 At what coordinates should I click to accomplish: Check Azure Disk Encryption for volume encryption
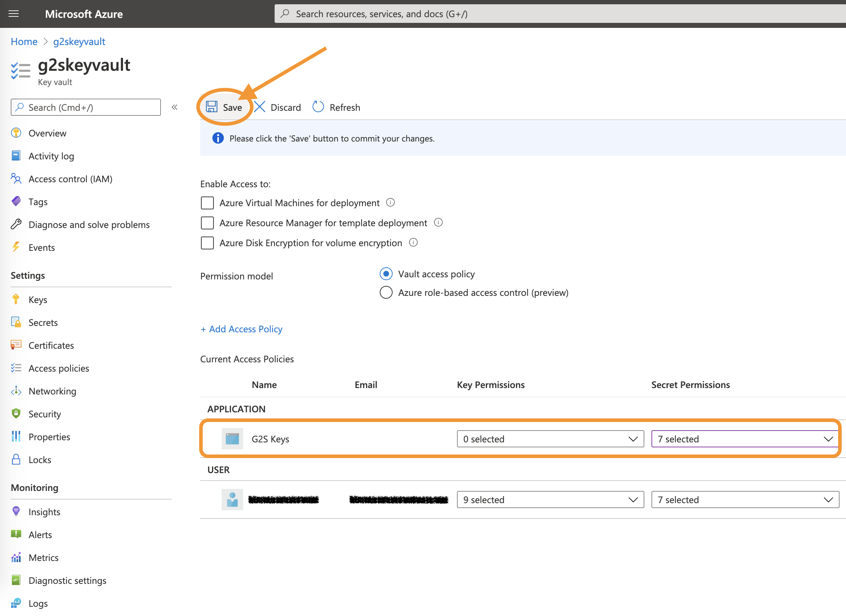(x=207, y=243)
